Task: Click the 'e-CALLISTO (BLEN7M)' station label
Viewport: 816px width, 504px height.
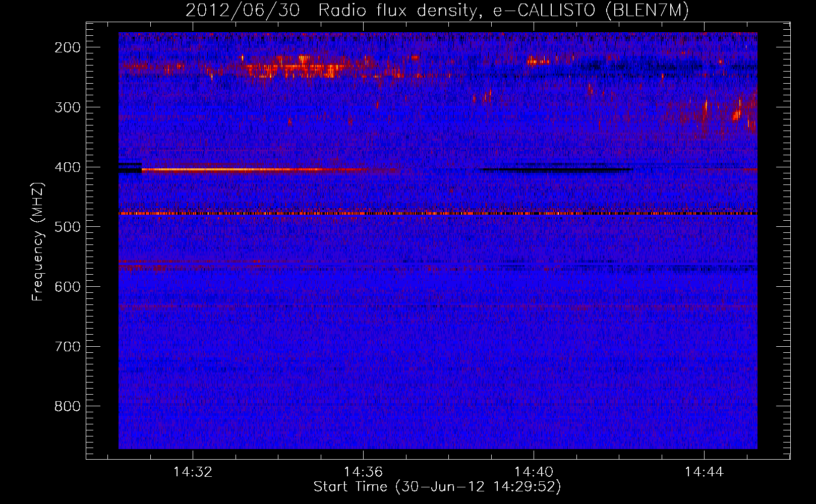Action: pos(591,10)
